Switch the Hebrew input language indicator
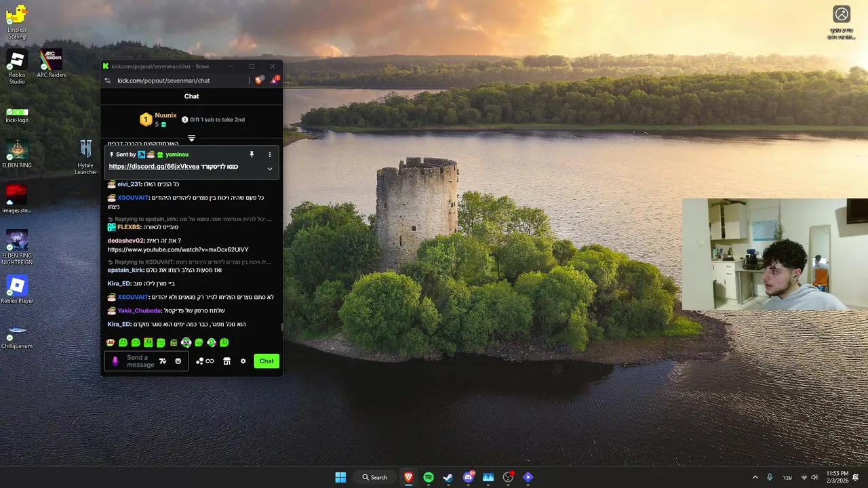The width and height of the screenshot is (868, 488). (x=787, y=477)
